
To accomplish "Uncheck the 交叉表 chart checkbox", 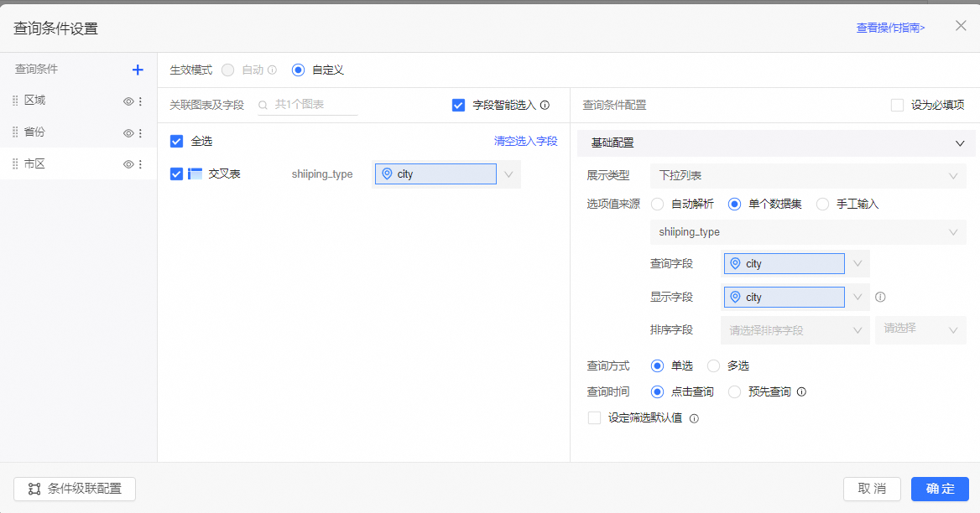I will (176, 174).
